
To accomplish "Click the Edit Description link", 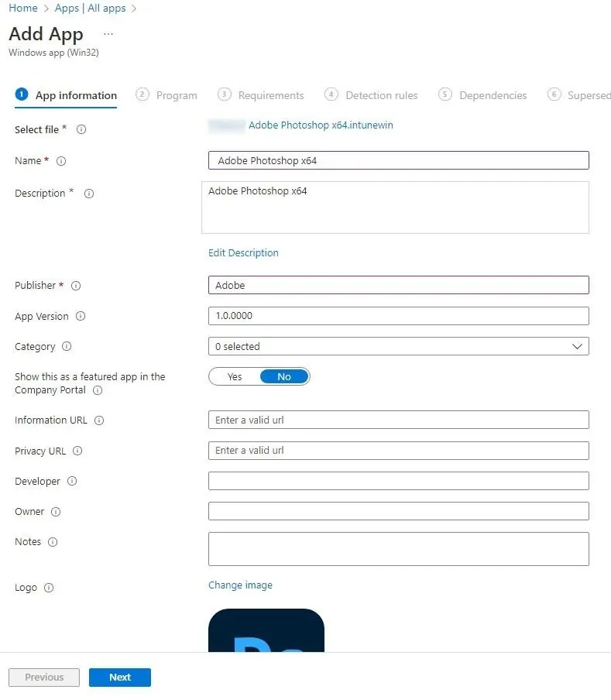I will click(244, 253).
